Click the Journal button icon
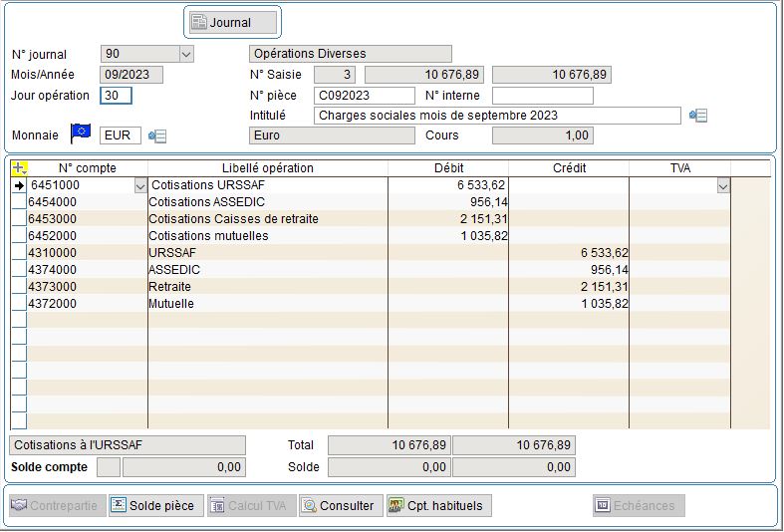The width and height of the screenshot is (784, 532). coord(199,22)
